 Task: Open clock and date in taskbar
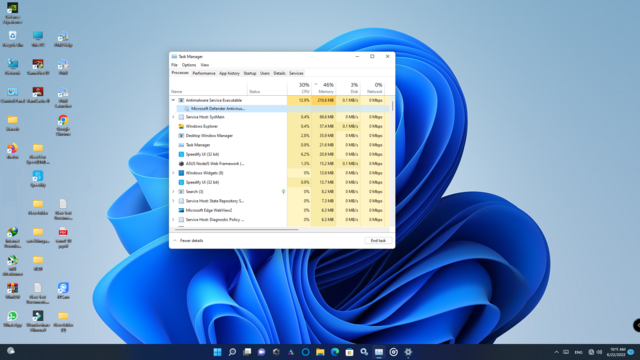click(616, 352)
